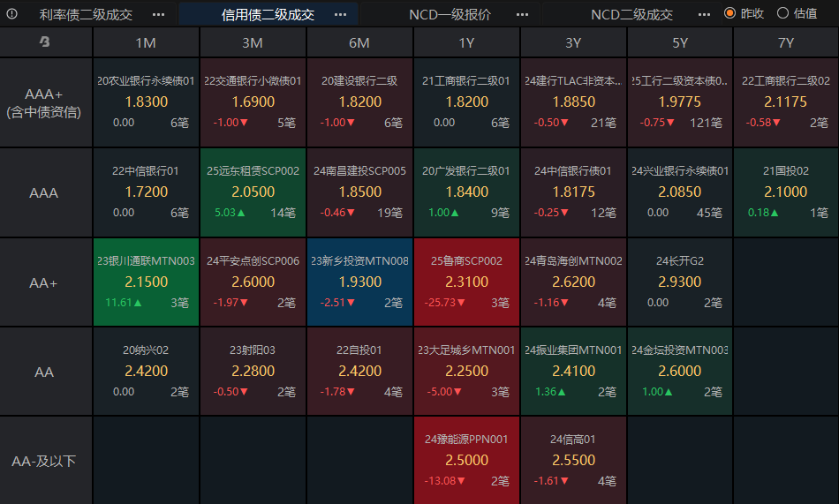The image size is (839, 504).
Task: Click the AAA rating row label
Action: point(45,192)
